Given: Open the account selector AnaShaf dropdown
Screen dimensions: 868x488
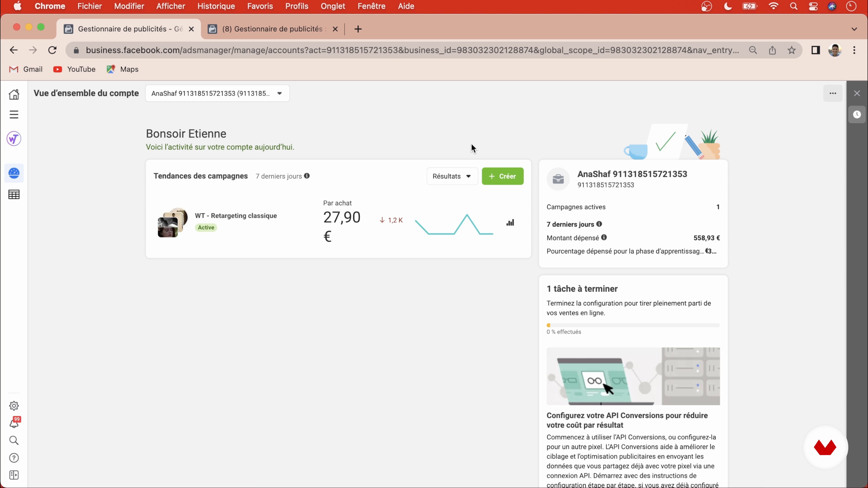Looking at the screenshot, I should tap(217, 93).
